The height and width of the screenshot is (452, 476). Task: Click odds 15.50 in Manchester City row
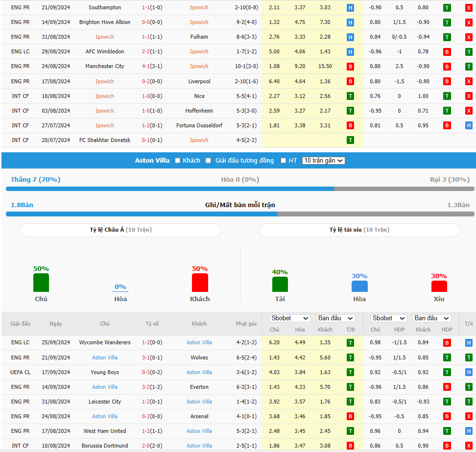pos(325,66)
